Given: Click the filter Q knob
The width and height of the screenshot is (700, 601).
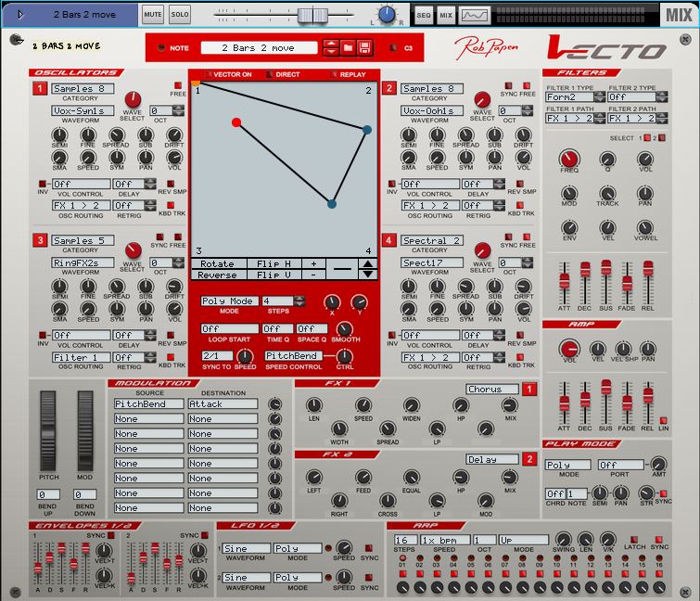Looking at the screenshot, I should 607,158.
